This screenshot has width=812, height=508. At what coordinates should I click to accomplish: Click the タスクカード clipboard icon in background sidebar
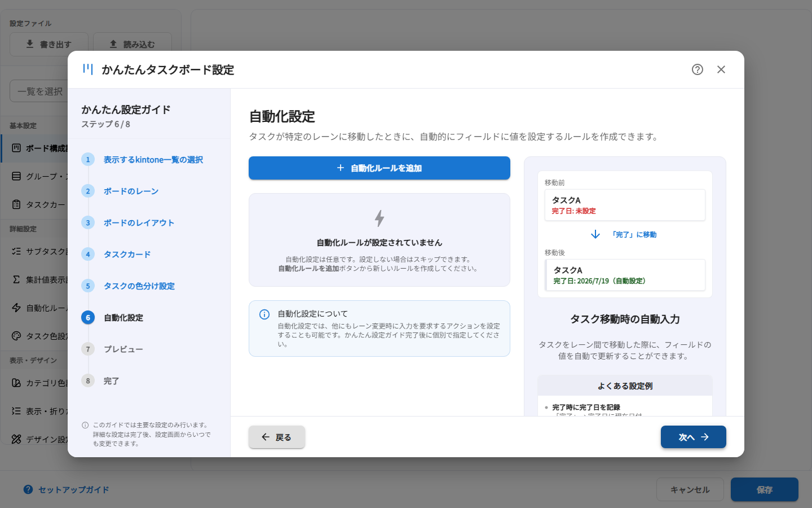tap(16, 204)
